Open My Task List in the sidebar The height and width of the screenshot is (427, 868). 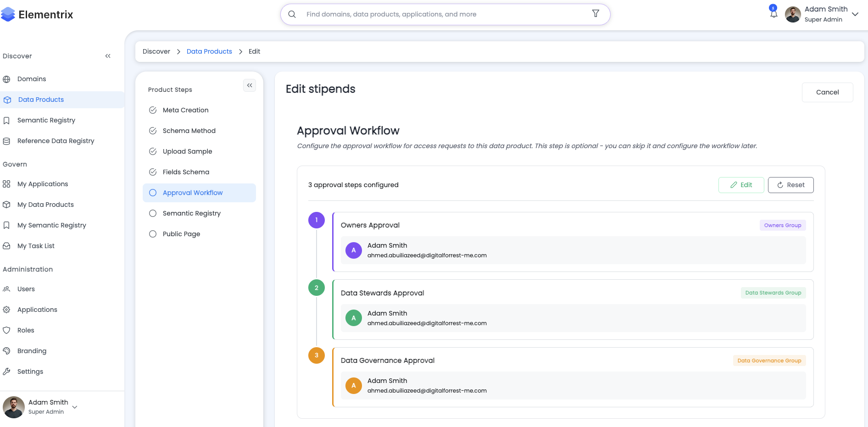[x=6, y=246]
